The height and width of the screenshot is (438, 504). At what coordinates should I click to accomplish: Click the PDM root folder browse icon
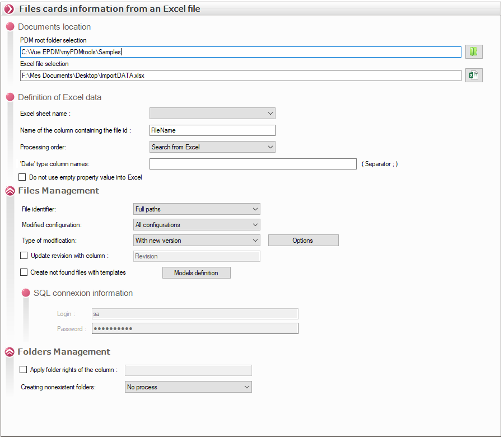pos(474,52)
